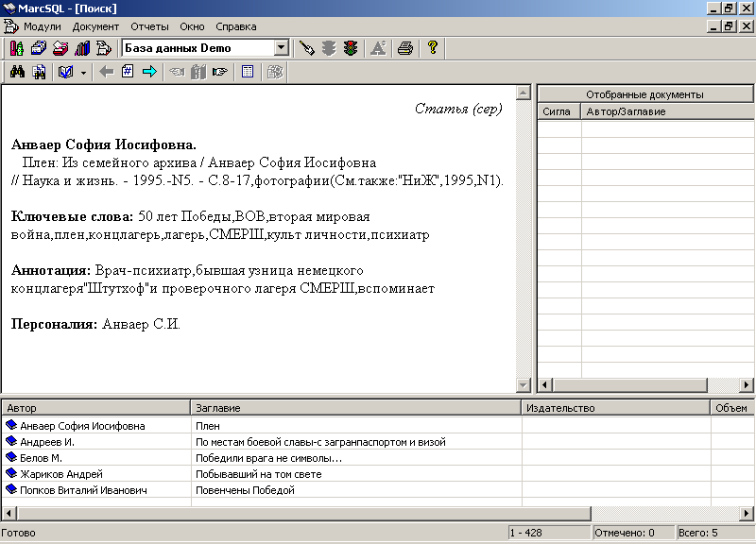Click the row of colored books toolbar icon
Image resolution: width=756 pixels, height=544 pixels.
click(x=82, y=48)
